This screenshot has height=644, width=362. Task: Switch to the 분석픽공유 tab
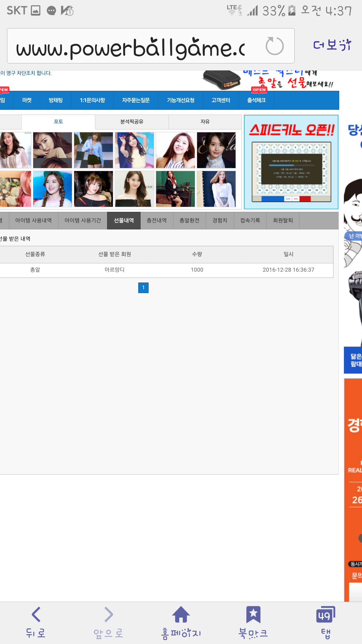tap(132, 122)
